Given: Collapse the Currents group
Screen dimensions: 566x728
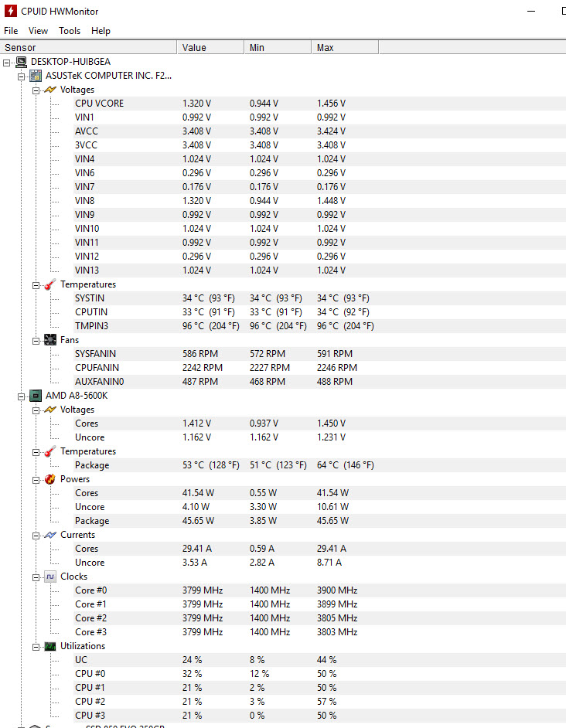Looking at the screenshot, I should pyautogui.click(x=36, y=536).
